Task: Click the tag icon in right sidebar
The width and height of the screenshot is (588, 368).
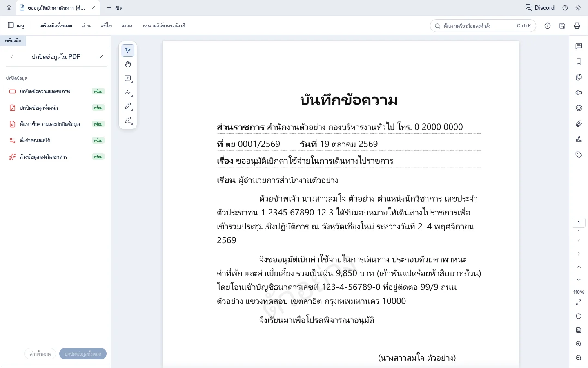Action: (579, 155)
